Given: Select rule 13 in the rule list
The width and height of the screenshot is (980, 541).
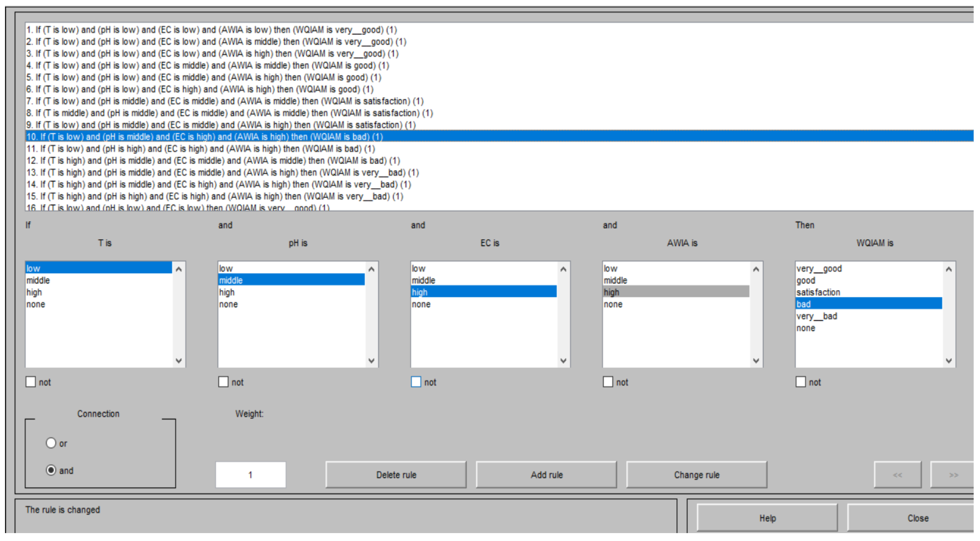Looking at the screenshot, I should coord(223,172).
